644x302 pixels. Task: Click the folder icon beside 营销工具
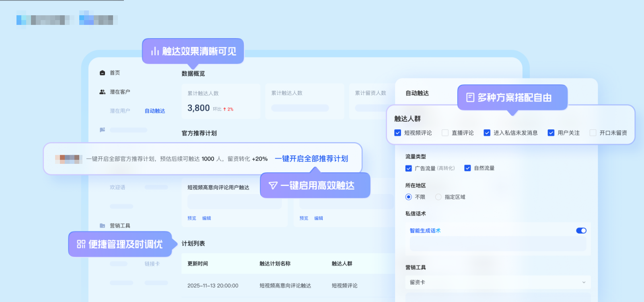click(102, 226)
